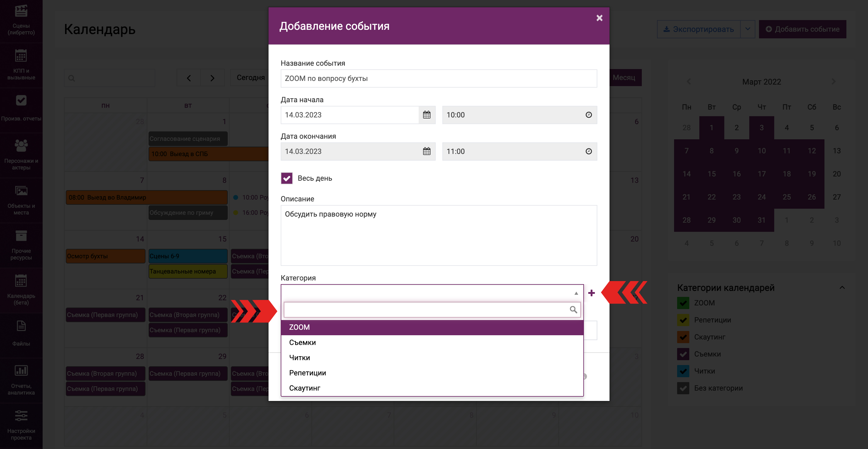This screenshot has height=449, width=868.
Task: Open Сцены 6-9 event
Action: click(188, 256)
